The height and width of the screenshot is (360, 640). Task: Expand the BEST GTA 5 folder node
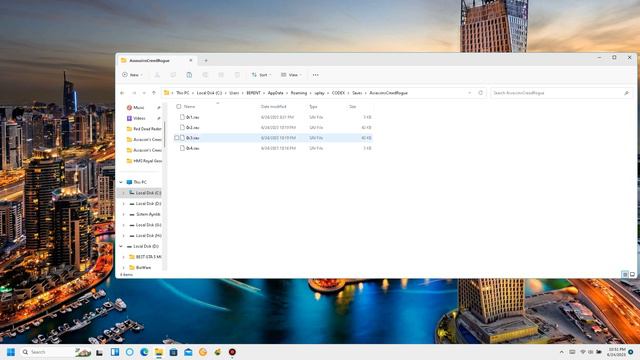point(123,257)
